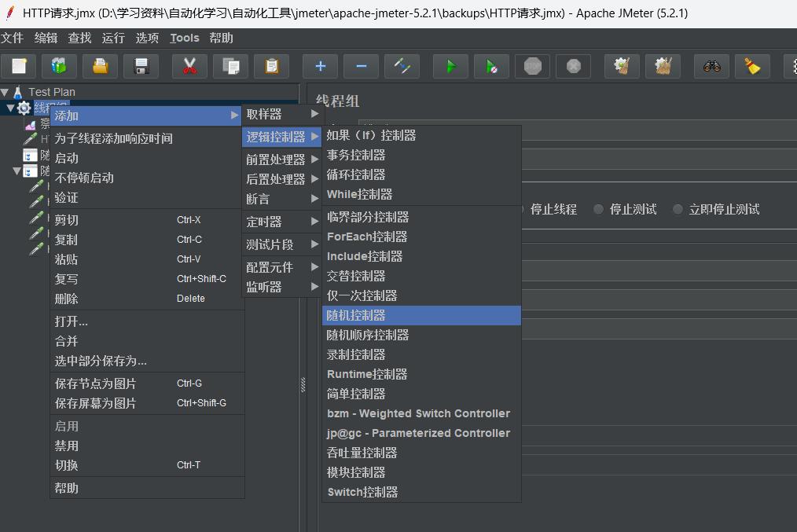The image size is (797, 532).
Task: Open the 运行 menu
Action: [113, 38]
